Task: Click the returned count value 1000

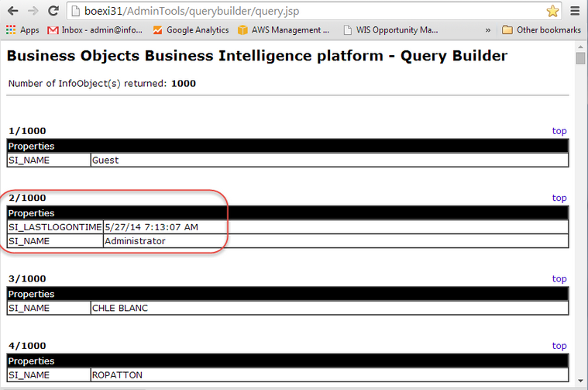Action: point(184,83)
